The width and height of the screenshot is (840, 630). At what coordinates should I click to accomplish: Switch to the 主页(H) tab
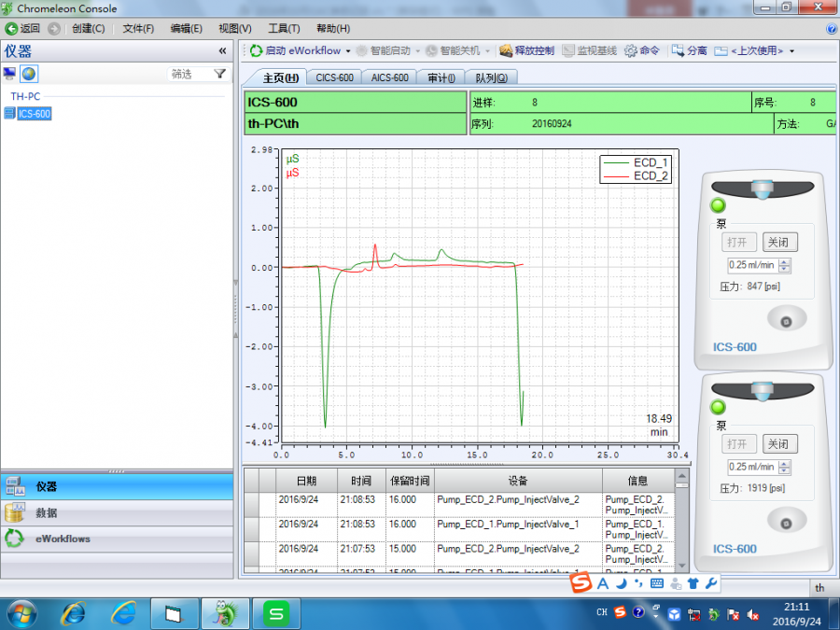pos(280,77)
